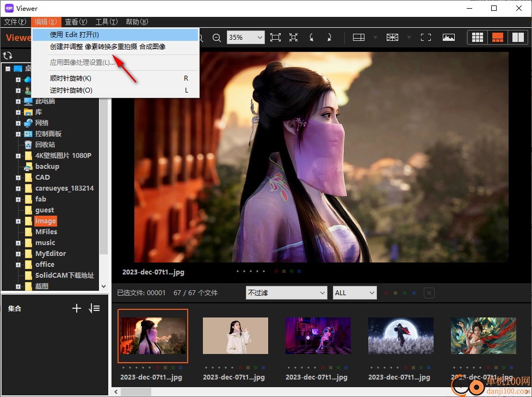Select the backup folder
The width and height of the screenshot is (532, 397).
coord(47,167)
